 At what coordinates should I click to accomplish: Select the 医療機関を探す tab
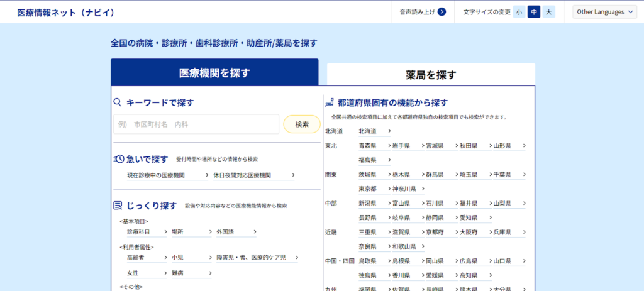pos(214,72)
